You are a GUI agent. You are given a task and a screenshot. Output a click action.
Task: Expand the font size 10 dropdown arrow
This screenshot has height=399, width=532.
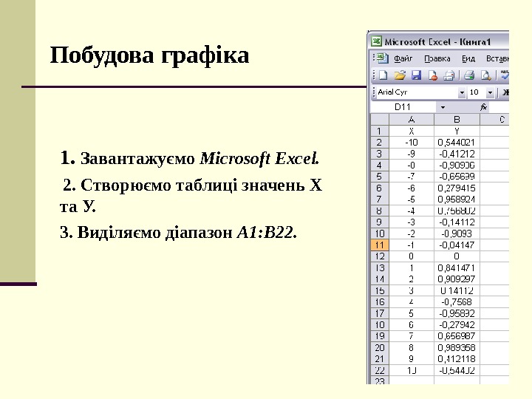click(490, 92)
